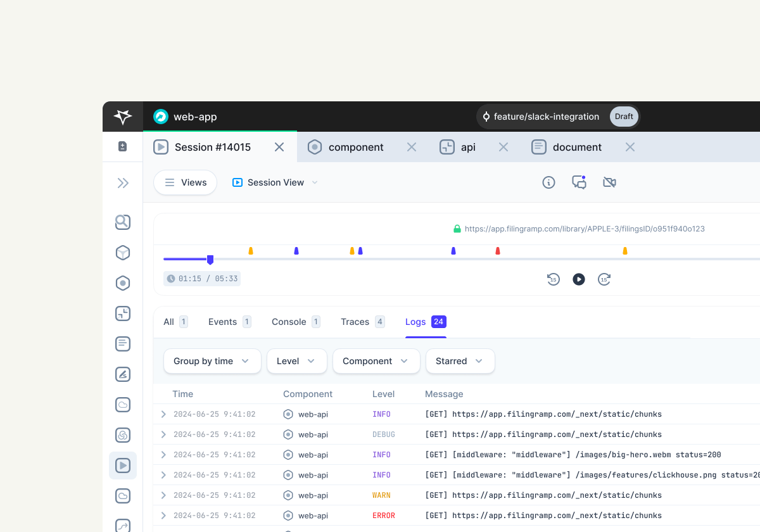This screenshot has height=532, width=760.
Task: Open the Session View dropdown
Action: [x=275, y=182]
